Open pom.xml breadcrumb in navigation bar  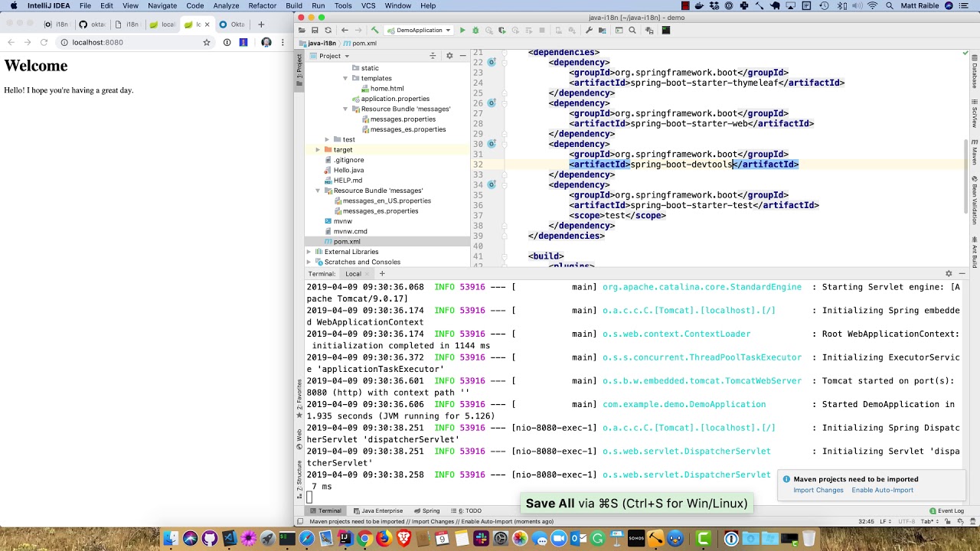[x=361, y=44]
